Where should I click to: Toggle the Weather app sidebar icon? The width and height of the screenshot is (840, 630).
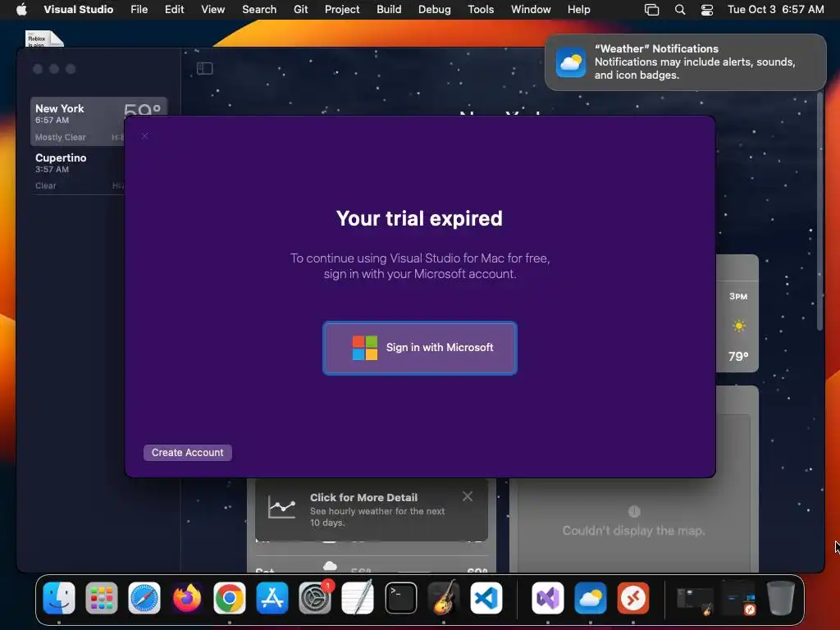click(x=204, y=69)
